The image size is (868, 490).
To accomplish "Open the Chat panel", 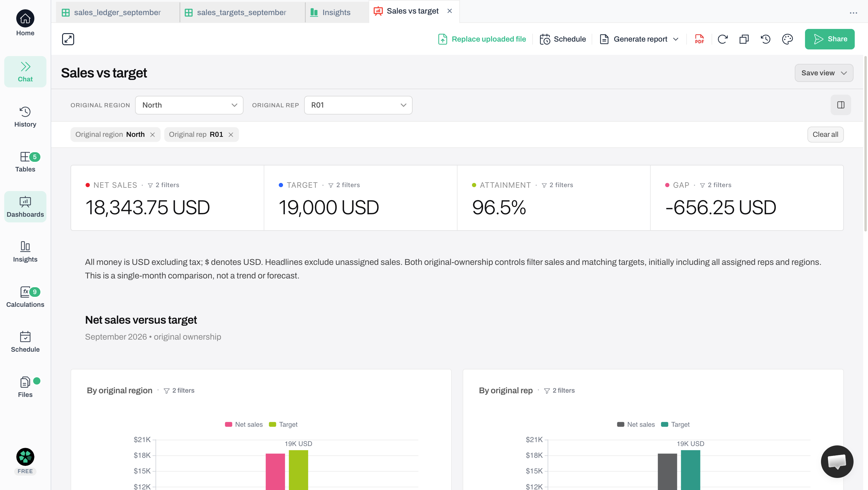I will pyautogui.click(x=25, y=72).
